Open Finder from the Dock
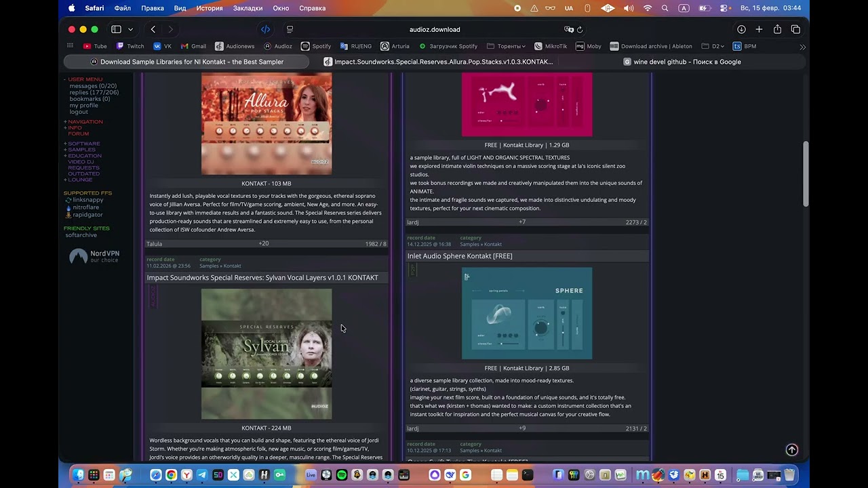Screen dimensions: 868x488 click(x=79, y=475)
